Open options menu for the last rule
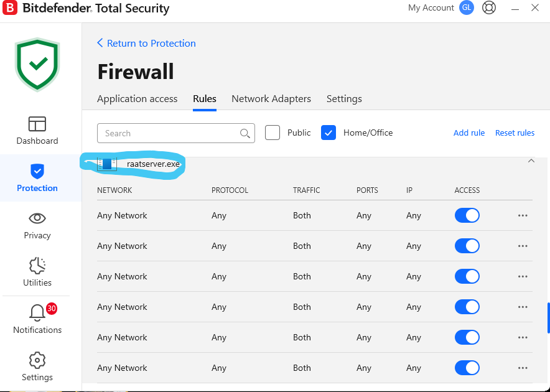The height and width of the screenshot is (392, 550). coord(523,368)
